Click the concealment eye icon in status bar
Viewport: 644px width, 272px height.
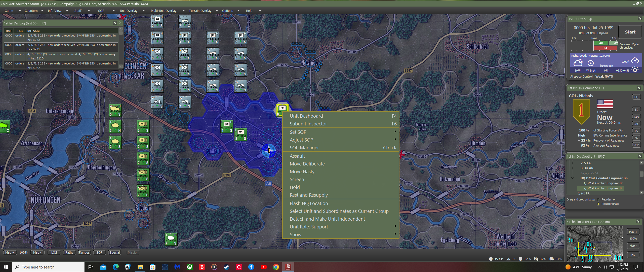536,259
